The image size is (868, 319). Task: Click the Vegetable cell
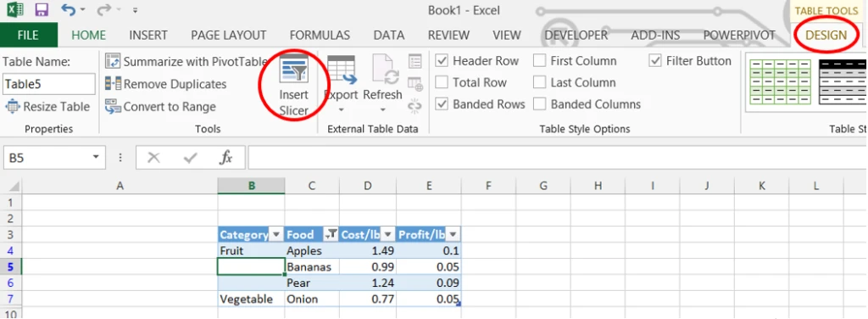point(251,299)
